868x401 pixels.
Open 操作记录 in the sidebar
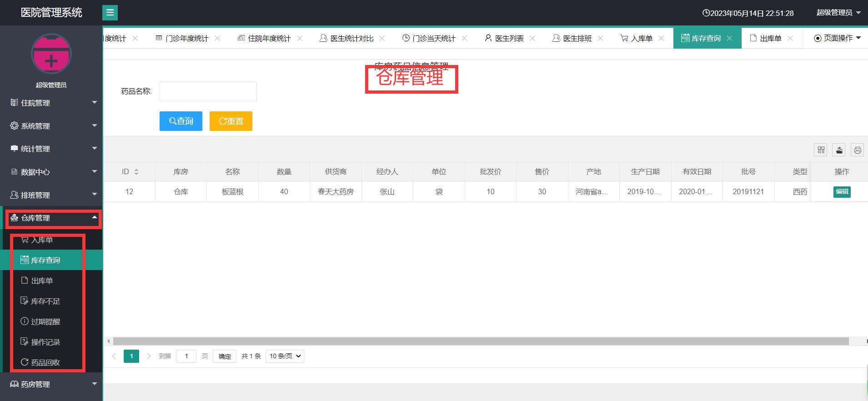coord(51,342)
